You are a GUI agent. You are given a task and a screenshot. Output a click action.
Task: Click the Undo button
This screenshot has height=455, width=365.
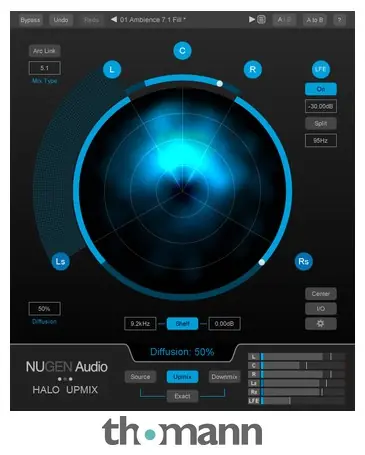point(61,20)
